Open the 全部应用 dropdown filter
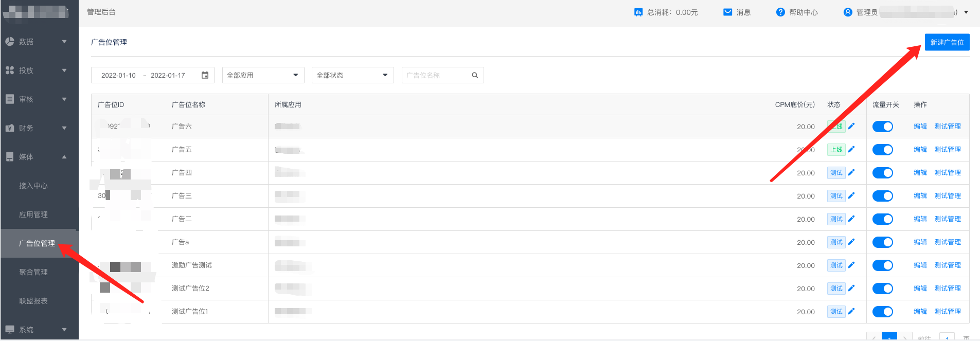Screen dimensions: 980x341 263,75
